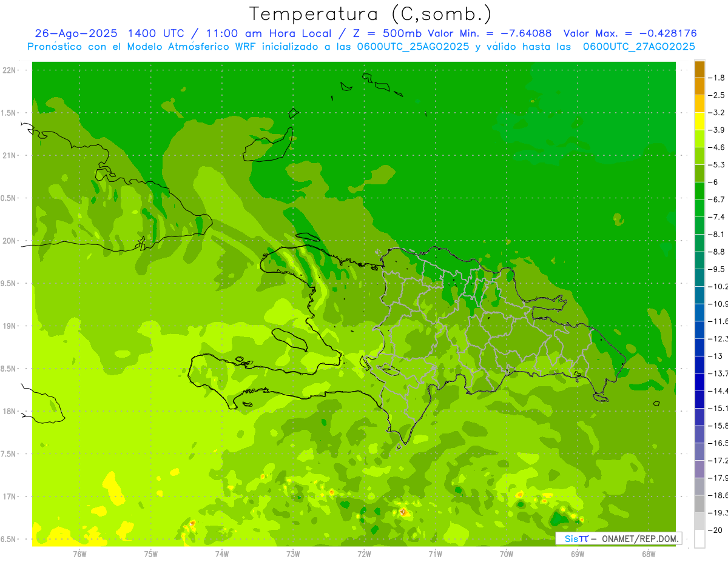Click 'Valor Min. = -7.64088' text
The width and height of the screenshot is (728, 562).
[490, 33]
